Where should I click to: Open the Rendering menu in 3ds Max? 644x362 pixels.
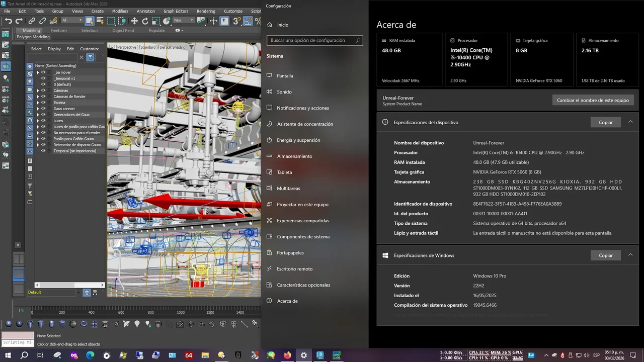point(206,11)
